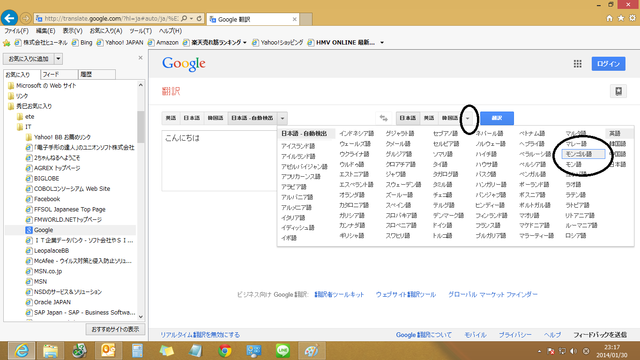Open Outlook from the taskbar
The width and height of the screenshot is (640, 360).
tap(108, 351)
